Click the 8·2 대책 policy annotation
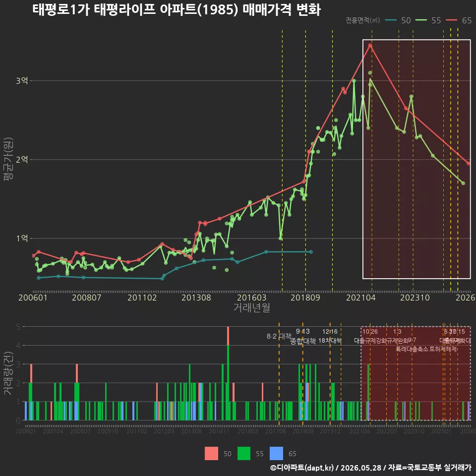This screenshot has height=476, width=476. 279,336
